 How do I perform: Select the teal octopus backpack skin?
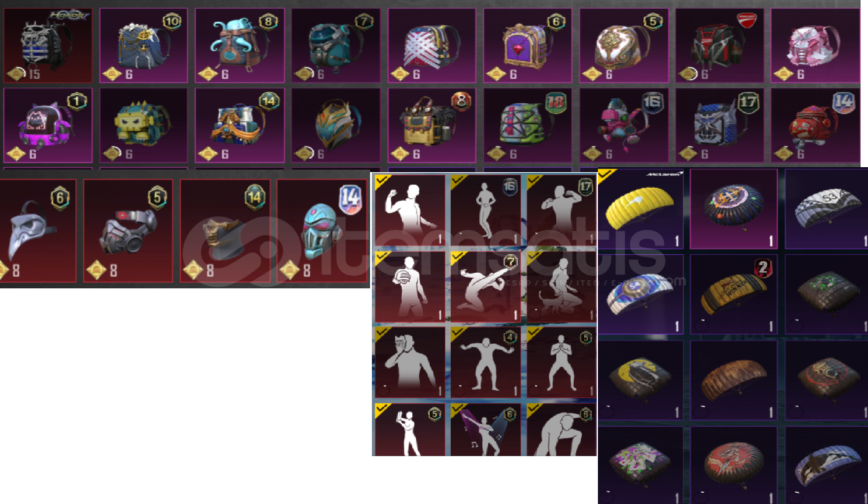[240, 45]
